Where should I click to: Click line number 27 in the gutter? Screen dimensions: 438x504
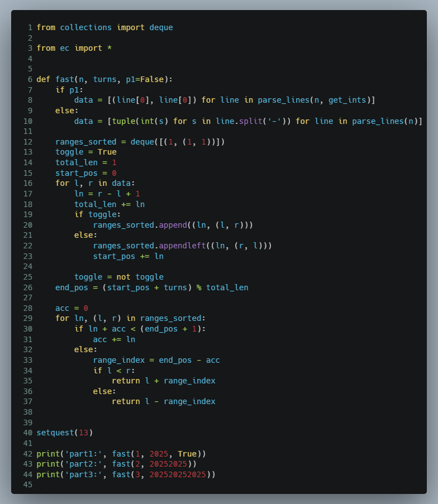click(28, 297)
